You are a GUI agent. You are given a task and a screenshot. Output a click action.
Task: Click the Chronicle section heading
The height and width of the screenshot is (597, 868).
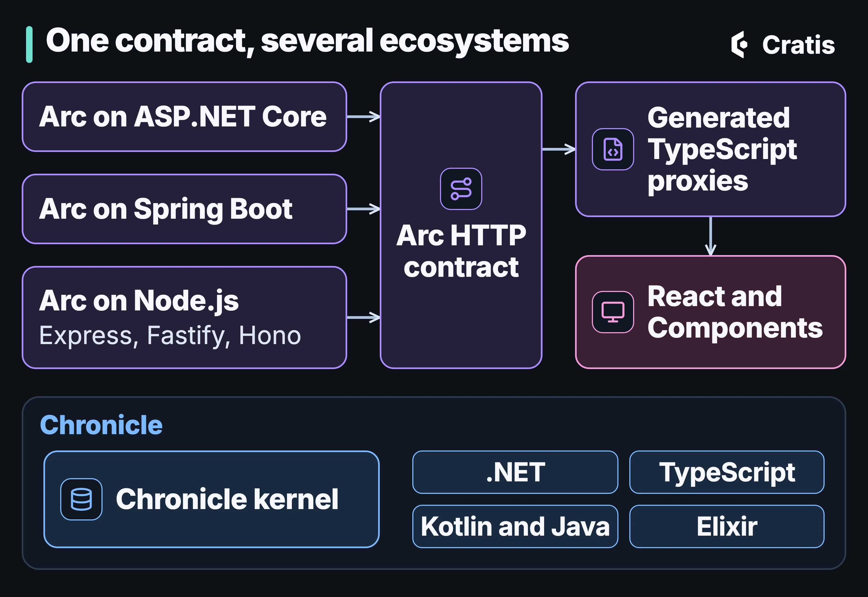pos(101,425)
